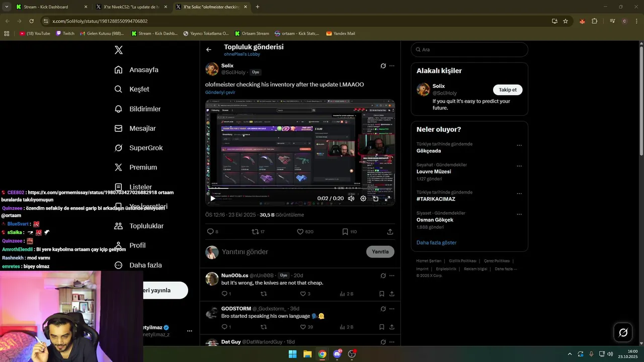Open options for #TARIKACIMAZ trend
Screen dimensions: 644x362
[519, 194]
